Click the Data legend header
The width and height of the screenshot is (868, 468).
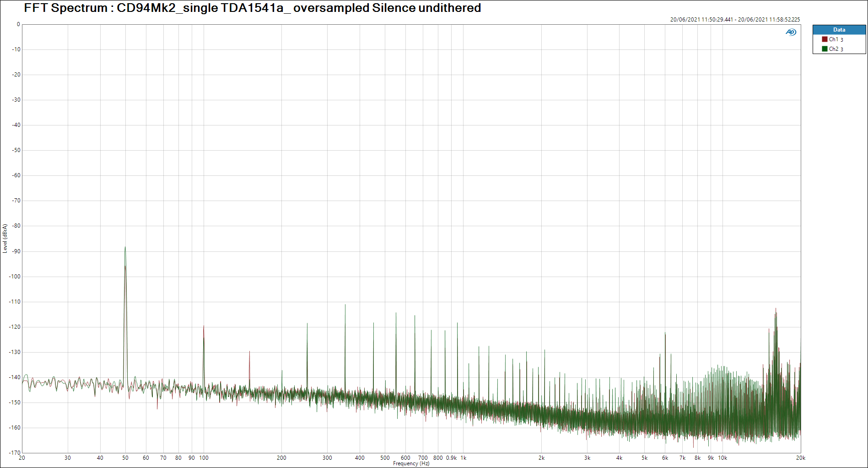pyautogui.click(x=839, y=30)
